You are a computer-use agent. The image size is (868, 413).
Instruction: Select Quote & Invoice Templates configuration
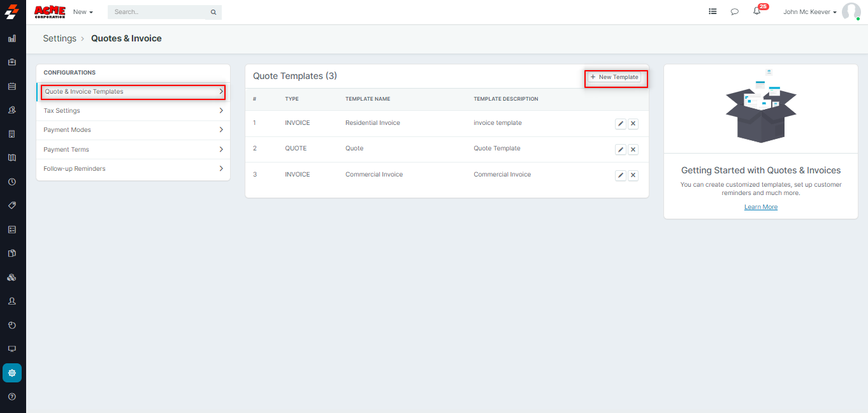[133, 92]
